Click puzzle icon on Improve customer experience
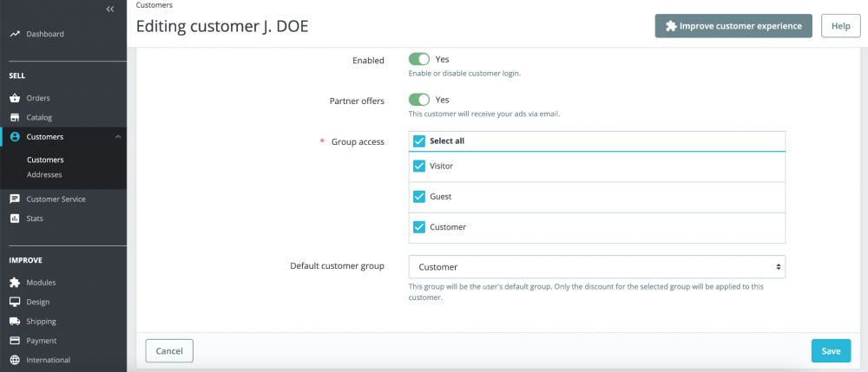The image size is (868, 372). (671, 26)
